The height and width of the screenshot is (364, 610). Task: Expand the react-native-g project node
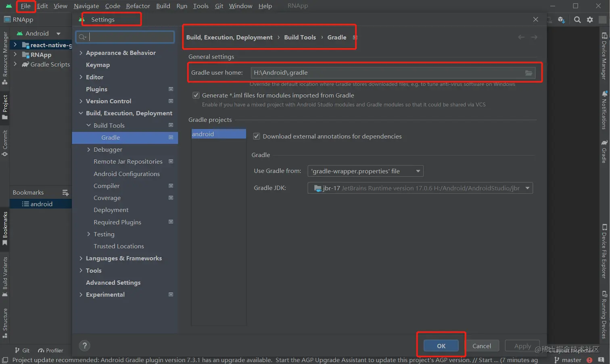15,45
